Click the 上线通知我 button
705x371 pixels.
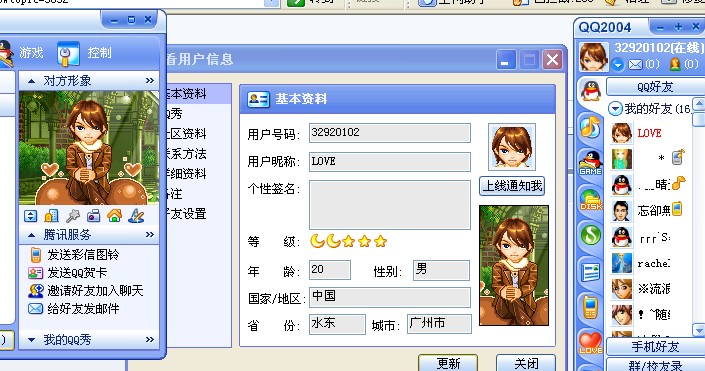(512, 186)
